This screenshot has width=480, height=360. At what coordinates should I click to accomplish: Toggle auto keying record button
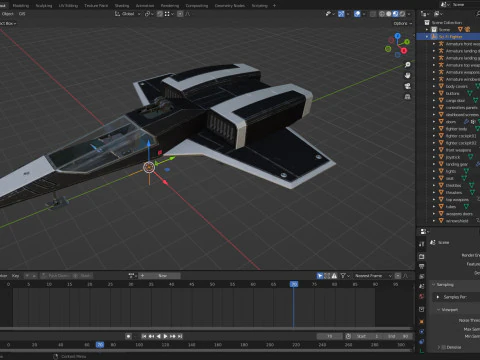(128, 336)
